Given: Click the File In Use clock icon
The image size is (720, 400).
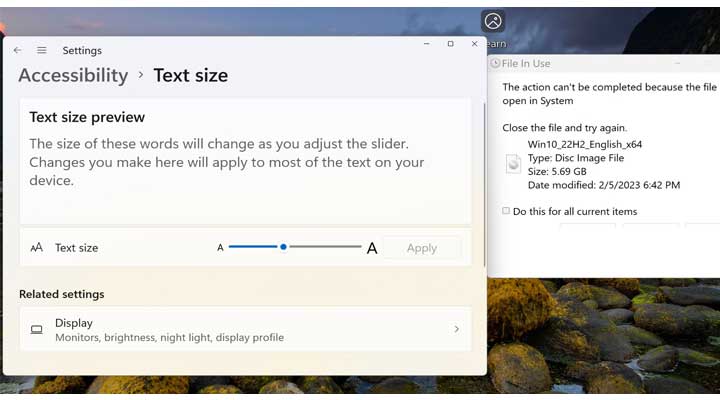Looking at the screenshot, I should click(495, 63).
